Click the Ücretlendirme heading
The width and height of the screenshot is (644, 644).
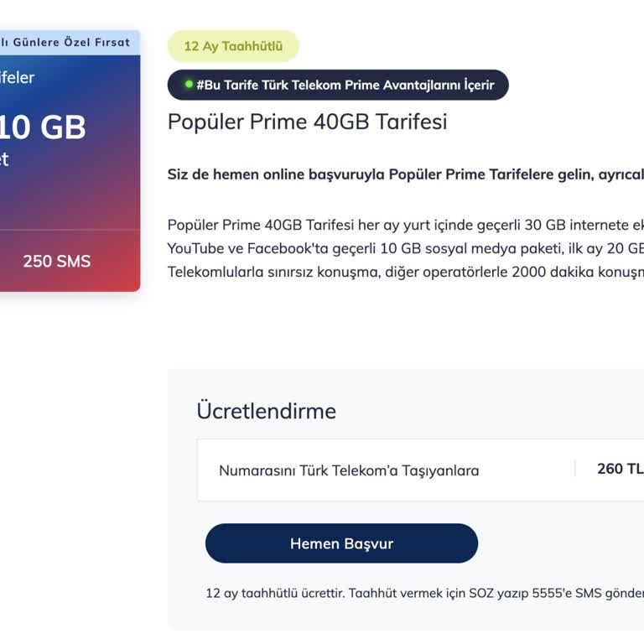pos(266,411)
